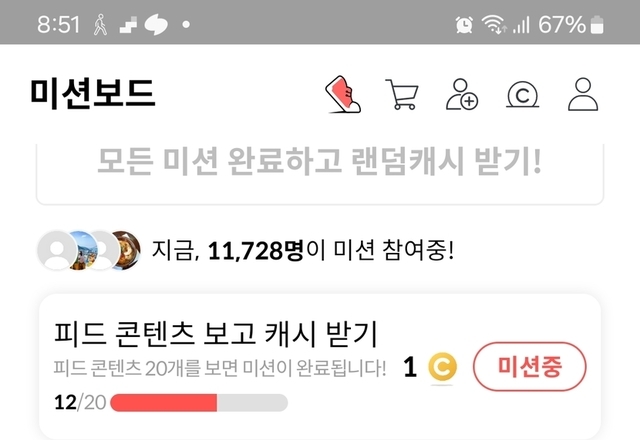
Task: Tap the red 12/20 mission progress bar
Action: point(199,403)
